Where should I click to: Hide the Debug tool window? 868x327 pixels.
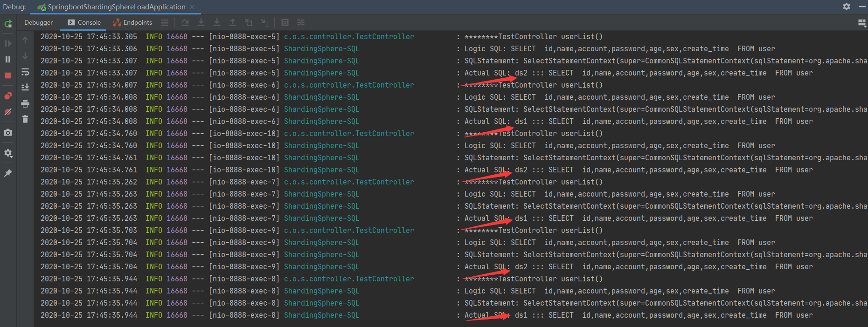tap(862, 7)
